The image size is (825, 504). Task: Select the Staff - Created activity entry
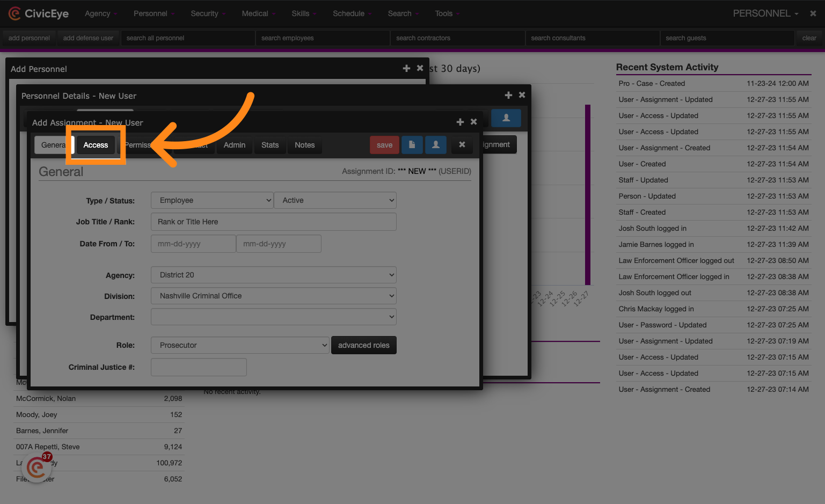(713, 212)
